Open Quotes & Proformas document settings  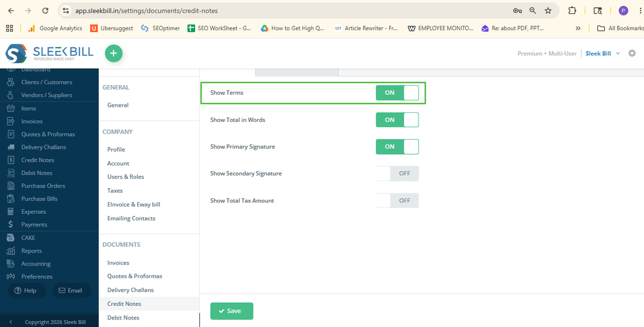(x=135, y=276)
